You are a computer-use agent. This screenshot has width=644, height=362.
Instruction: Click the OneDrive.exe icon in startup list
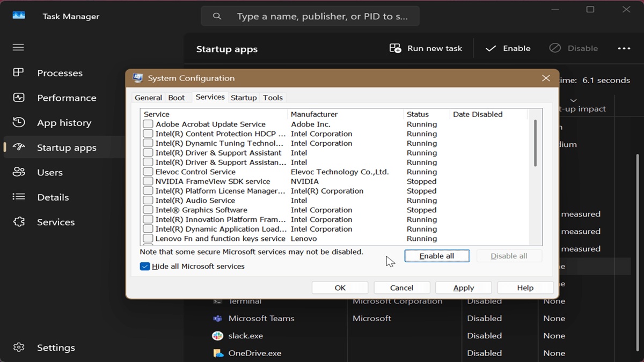pos(217,353)
